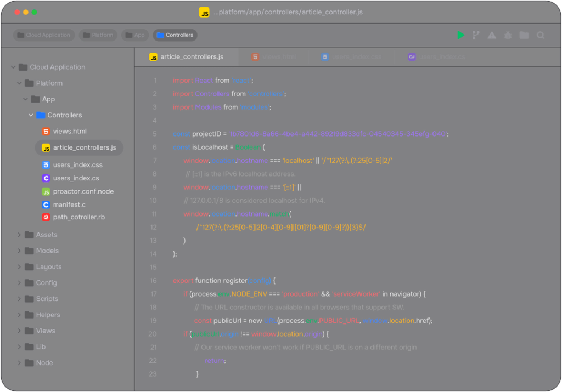562x392 pixels.
Task: Expand the Layouts folder chevron
Action: pos(19,267)
